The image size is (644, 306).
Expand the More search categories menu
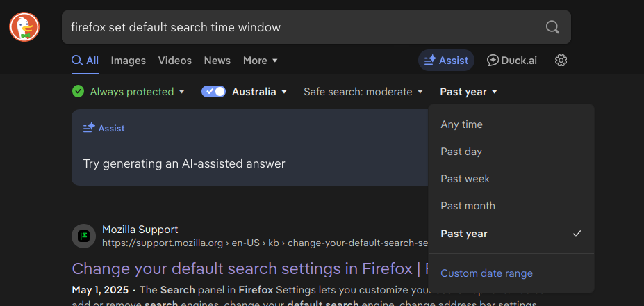point(261,61)
